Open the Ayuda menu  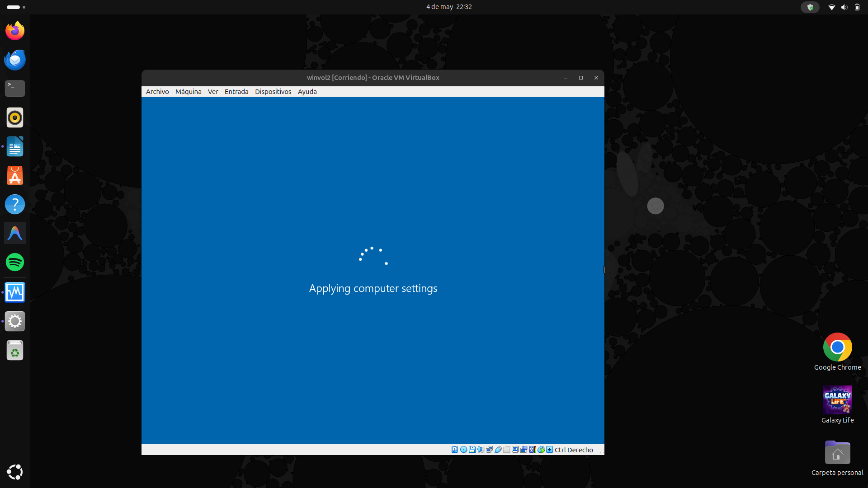point(307,92)
